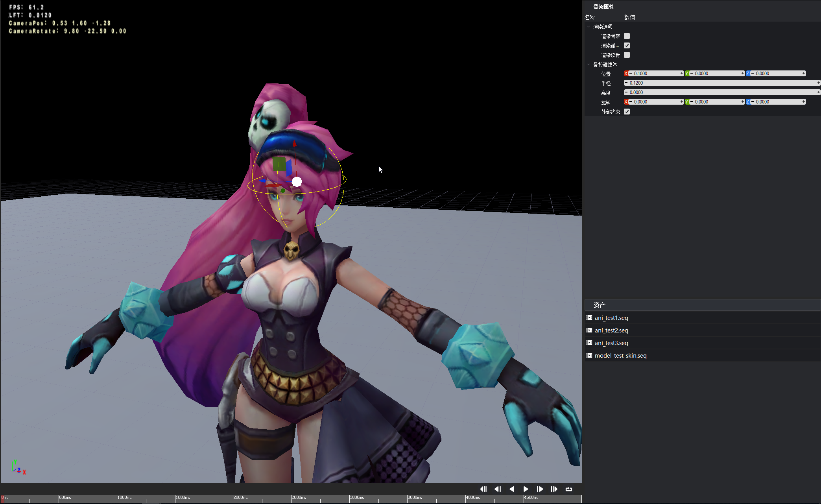Click the blue left-pointing gizmo arrow

coord(262,181)
